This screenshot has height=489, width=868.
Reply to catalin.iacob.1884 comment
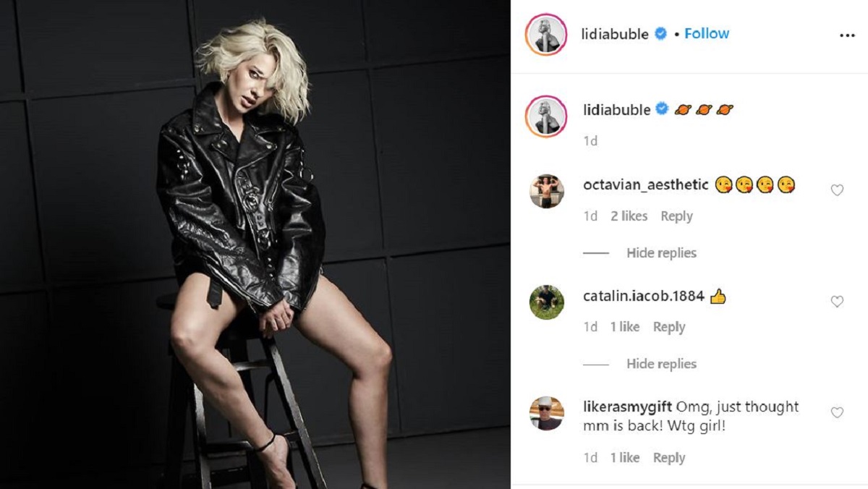[669, 327]
